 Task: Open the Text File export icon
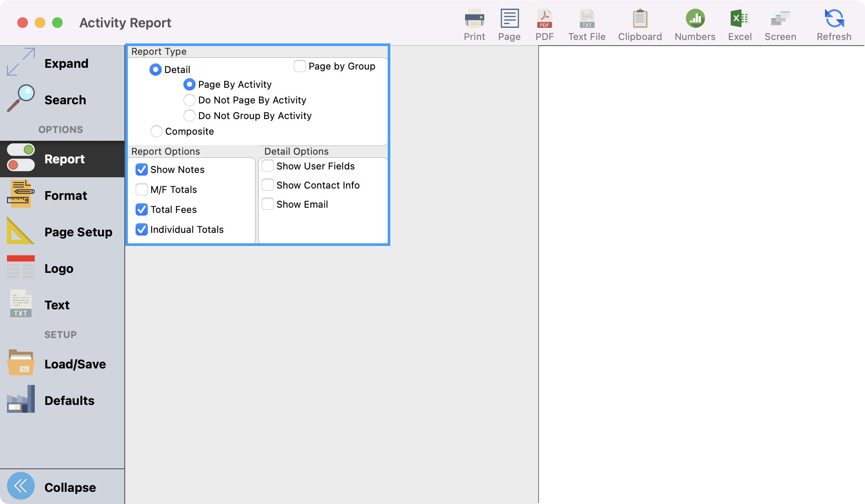click(586, 19)
